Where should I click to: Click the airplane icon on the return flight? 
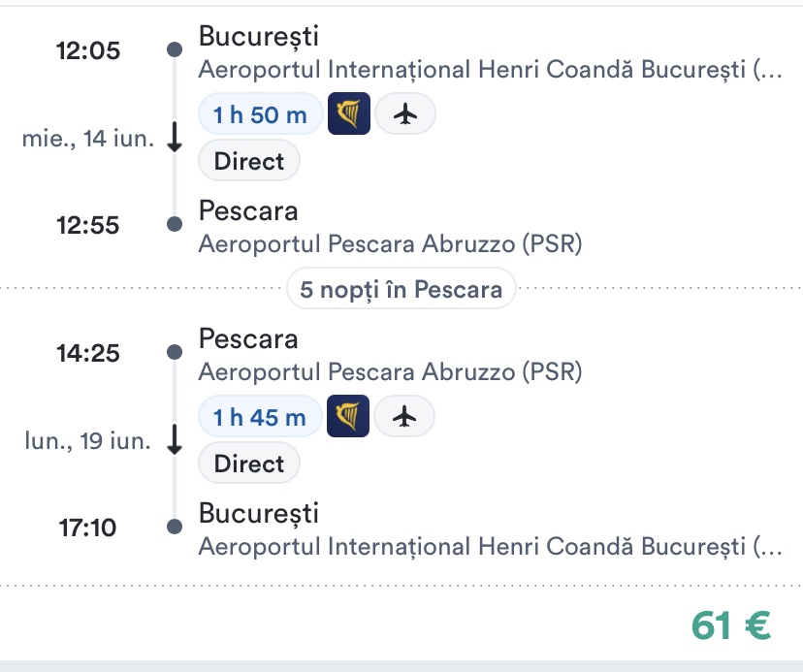[404, 418]
